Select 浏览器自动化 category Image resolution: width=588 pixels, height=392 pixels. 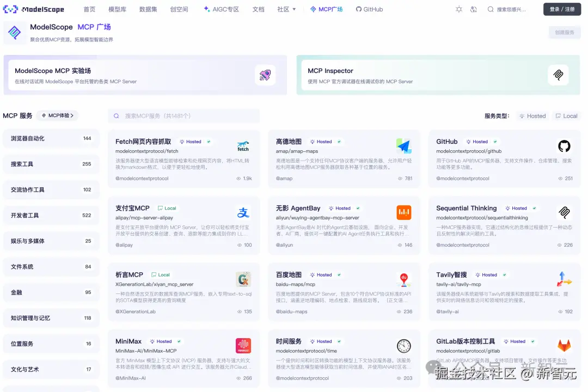tap(51, 138)
